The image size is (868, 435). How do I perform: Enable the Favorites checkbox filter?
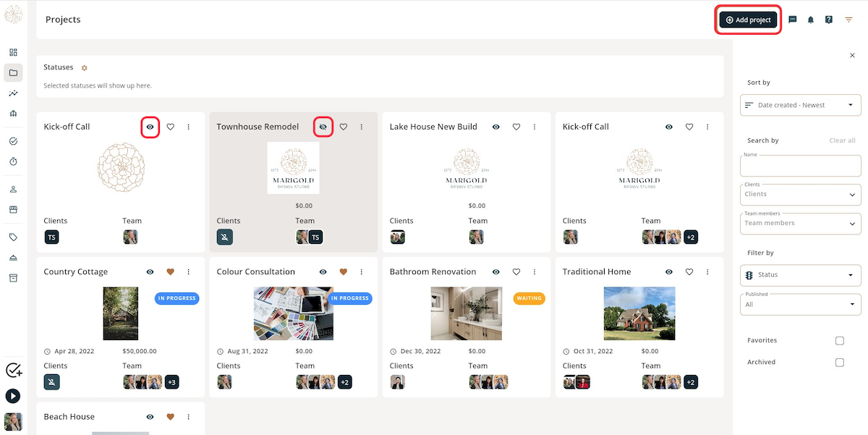click(x=840, y=341)
